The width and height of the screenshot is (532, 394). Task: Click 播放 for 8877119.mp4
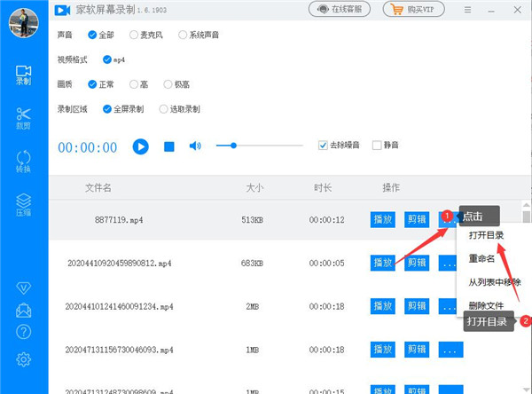coord(383,219)
